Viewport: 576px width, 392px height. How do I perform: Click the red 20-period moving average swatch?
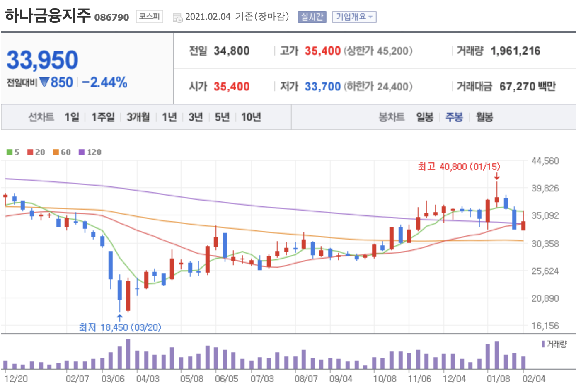tap(30, 152)
